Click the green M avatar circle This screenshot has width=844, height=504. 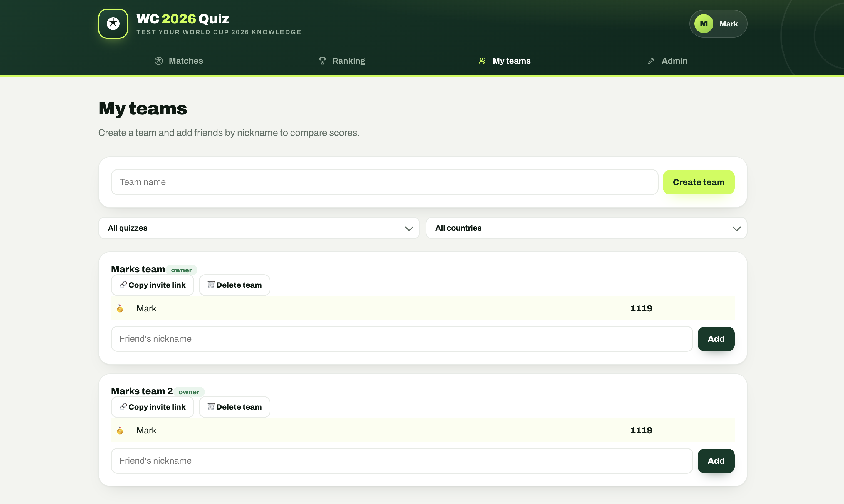(704, 23)
